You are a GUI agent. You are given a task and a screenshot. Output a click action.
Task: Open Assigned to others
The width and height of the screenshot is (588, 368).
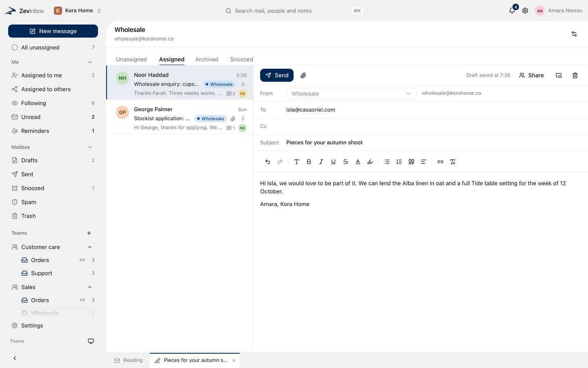click(53, 89)
